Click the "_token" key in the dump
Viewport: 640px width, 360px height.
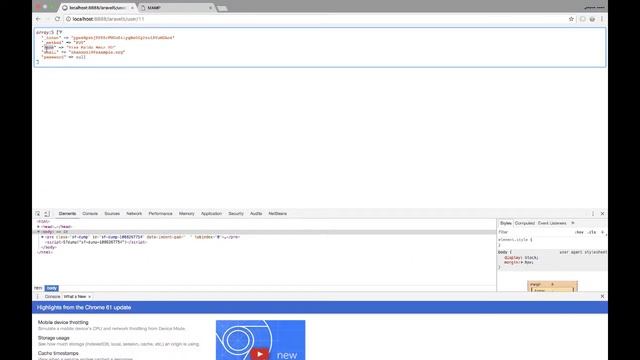[53, 38]
